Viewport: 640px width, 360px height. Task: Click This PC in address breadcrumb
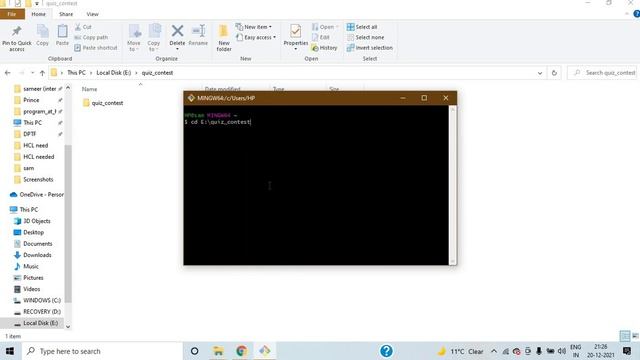(x=76, y=73)
